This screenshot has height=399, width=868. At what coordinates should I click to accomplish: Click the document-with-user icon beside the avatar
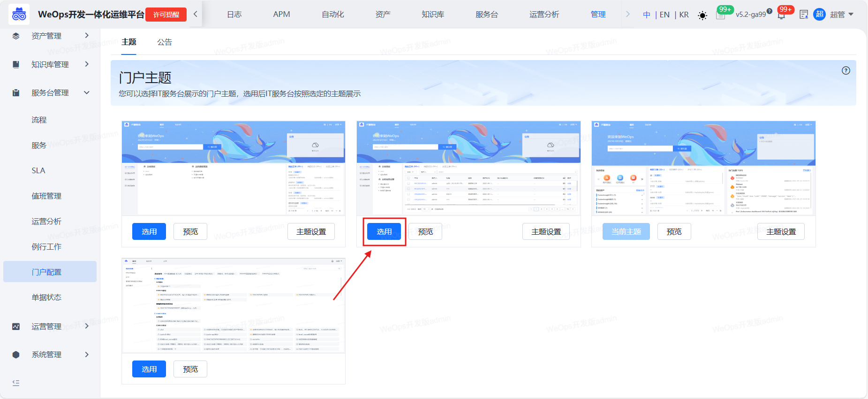pos(804,15)
